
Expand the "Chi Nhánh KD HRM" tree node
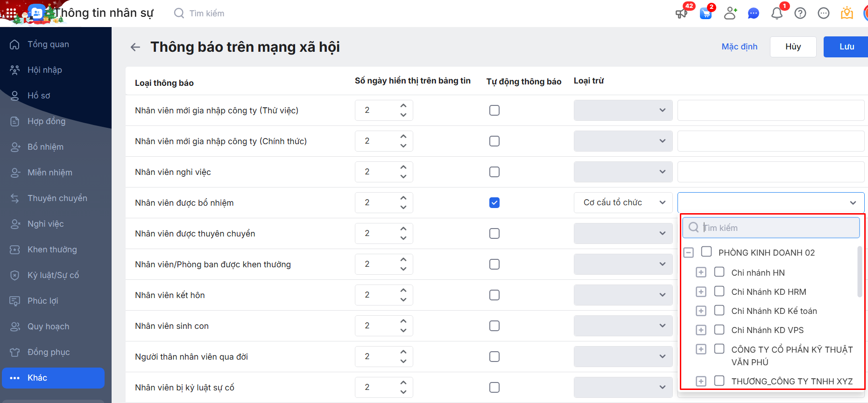tap(701, 292)
